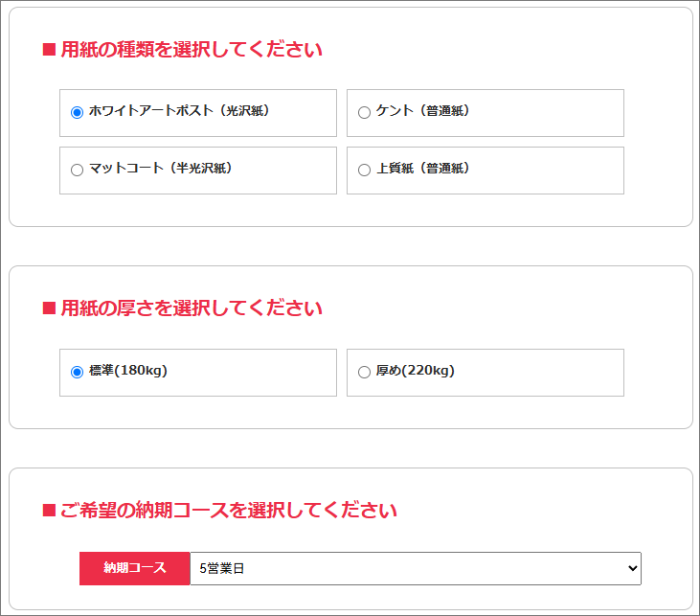The height and width of the screenshot is (616, 700).
Task: Choose the ケント (普通紙) radio button
Action: pyautogui.click(x=364, y=112)
